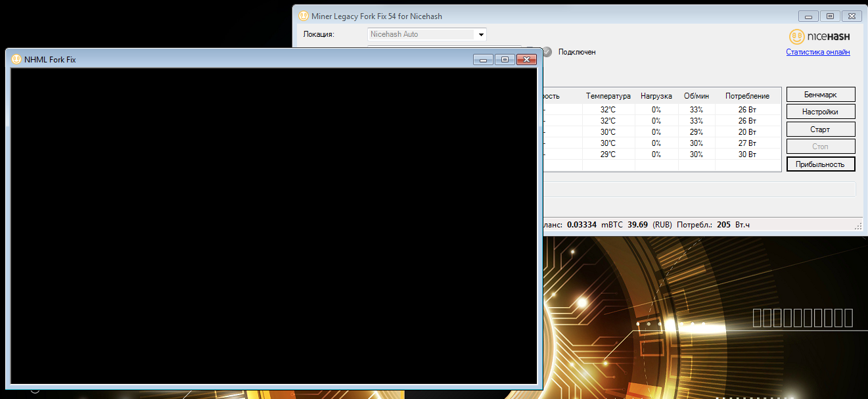Select the 27 Вт power cell
868x399 pixels.
point(748,143)
